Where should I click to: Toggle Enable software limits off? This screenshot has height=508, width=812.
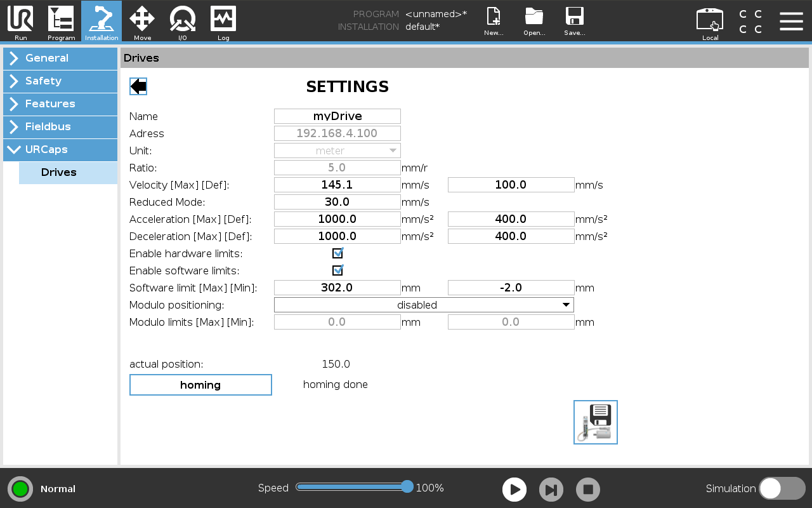pos(337,270)
